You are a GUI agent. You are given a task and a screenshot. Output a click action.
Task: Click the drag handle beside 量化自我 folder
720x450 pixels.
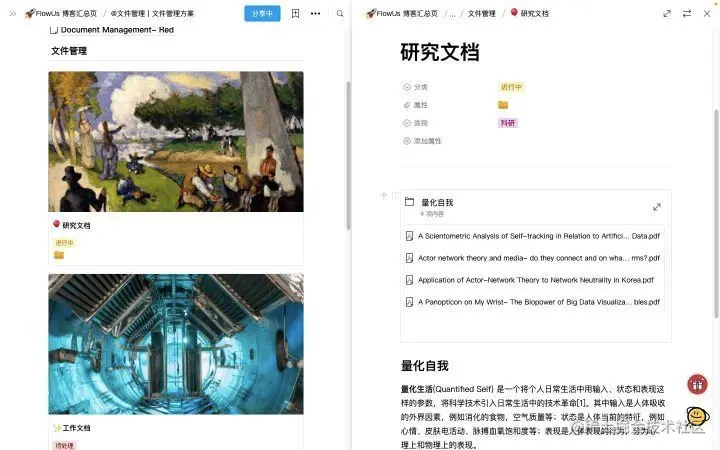[394, 195]
